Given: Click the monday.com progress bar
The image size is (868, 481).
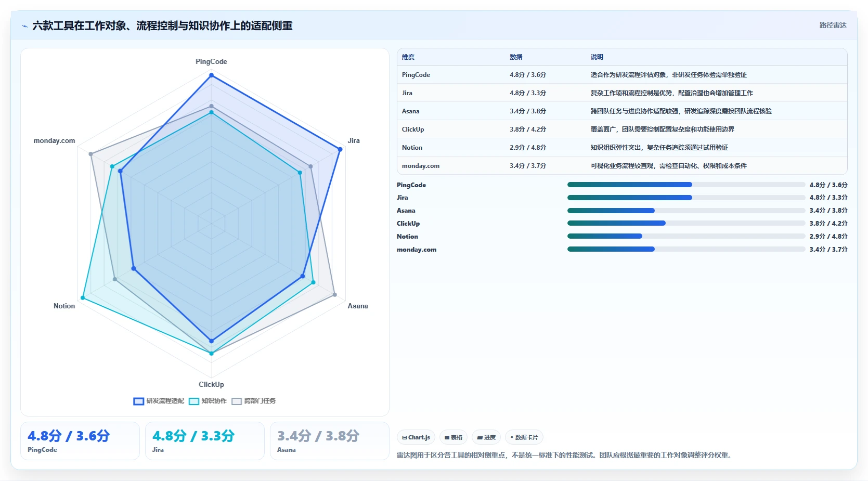Looking at the screenshot, I should click(686, 249).
